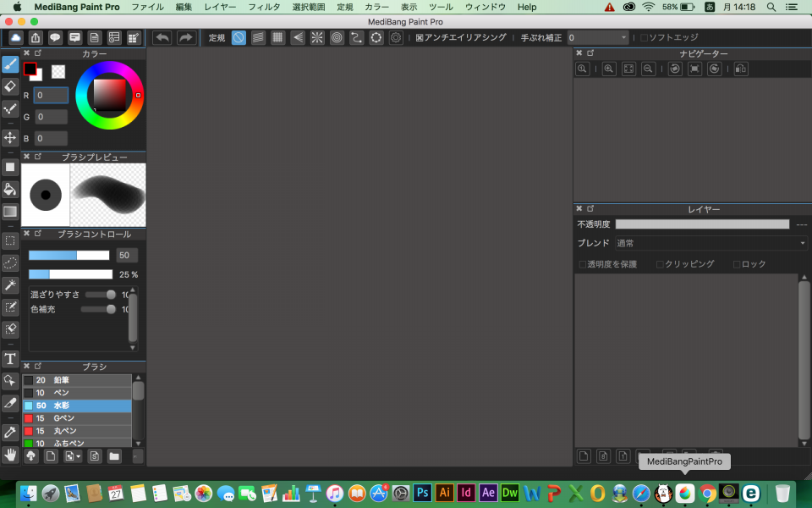Click the Spotlight search icon in menu bar

point(771,8)
